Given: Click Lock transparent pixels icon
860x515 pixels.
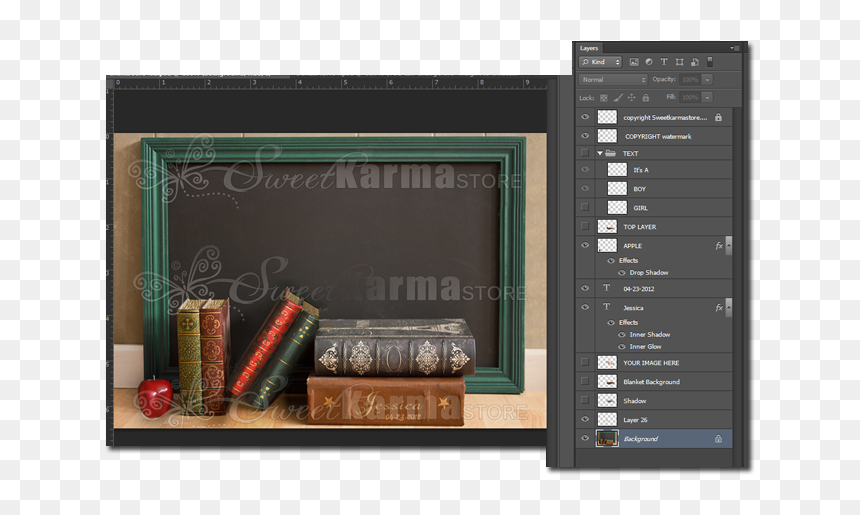Looking at the screenshot, I should tap(603, 98).
